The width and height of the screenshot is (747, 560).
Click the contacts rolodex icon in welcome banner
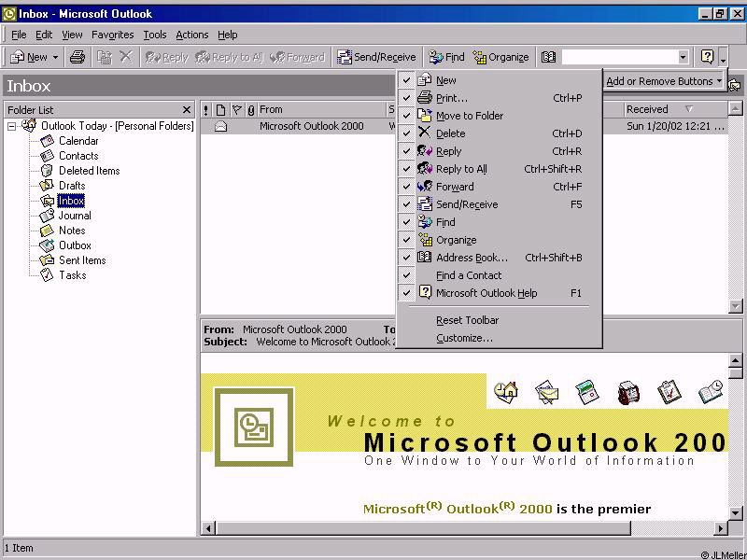628,392
